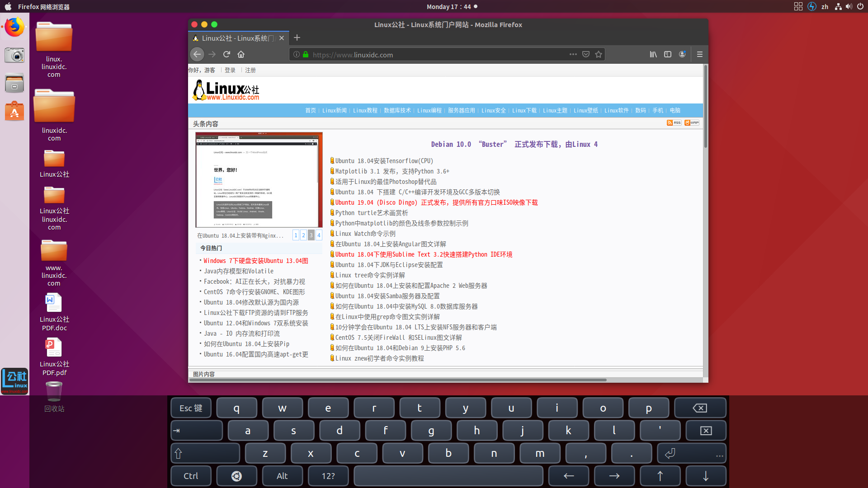
Task: Open the www.linuxidc.com desktop folder
Action: pyautogui.click(x=54, y=263)
